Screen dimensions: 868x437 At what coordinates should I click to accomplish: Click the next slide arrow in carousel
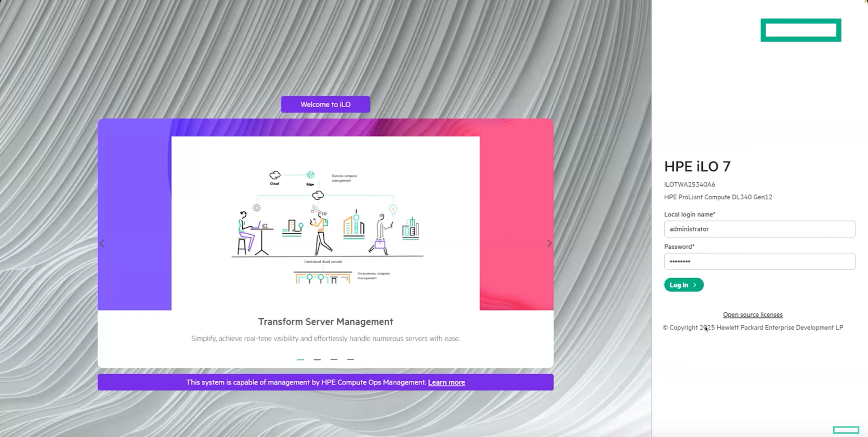(549, 243)
